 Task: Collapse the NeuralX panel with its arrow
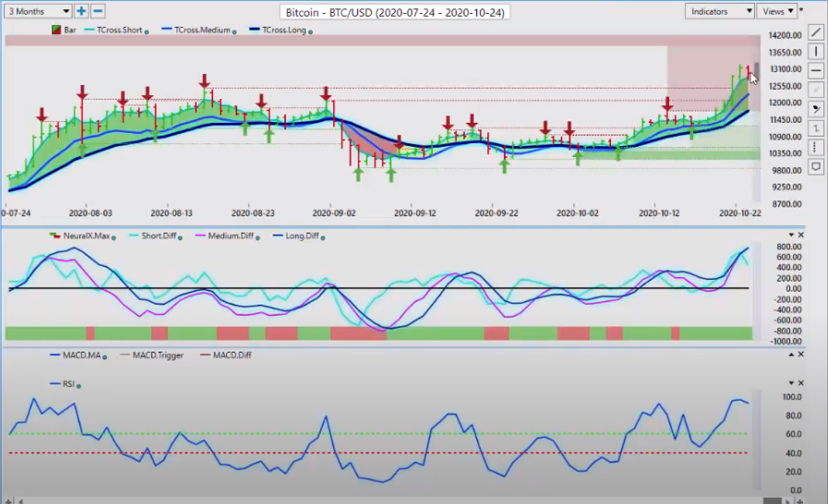[x=791, y=235]
